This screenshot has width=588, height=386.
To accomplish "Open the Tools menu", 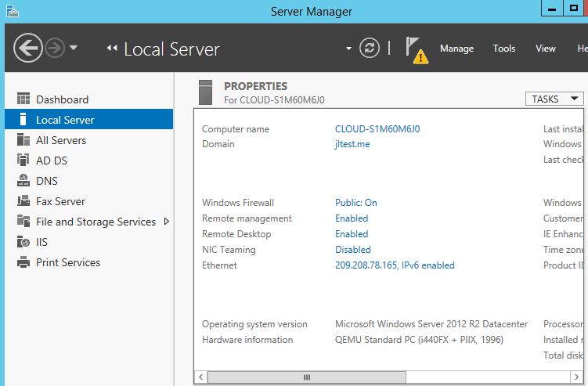I will (x=504, y=49).
